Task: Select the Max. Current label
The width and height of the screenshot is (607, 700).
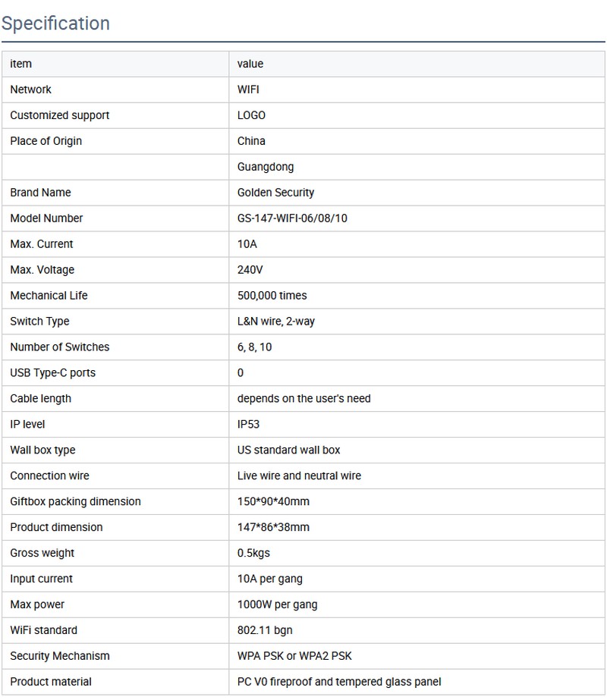Action: pyautogui.click(x=42, y=244)
